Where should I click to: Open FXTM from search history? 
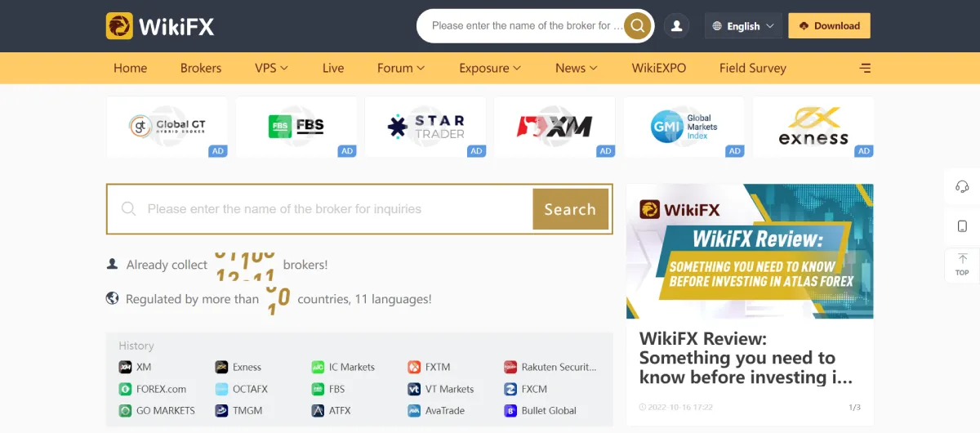429,367
